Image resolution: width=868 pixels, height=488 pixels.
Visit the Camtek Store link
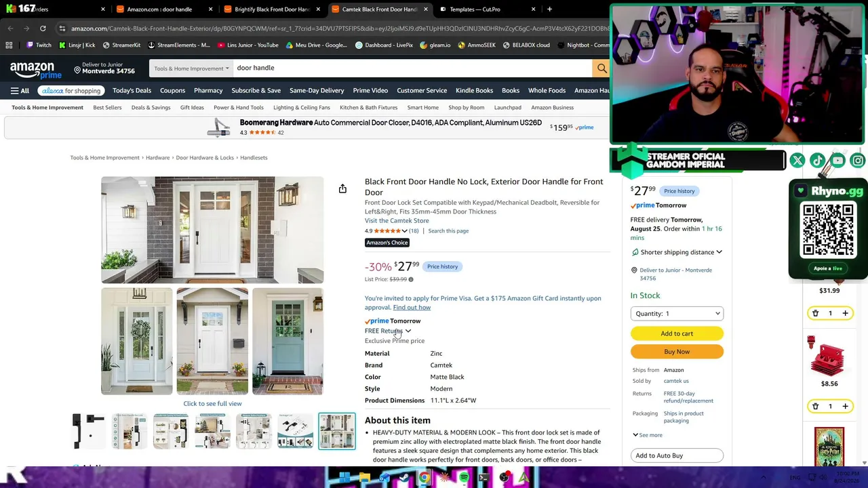tap(397, 221)
